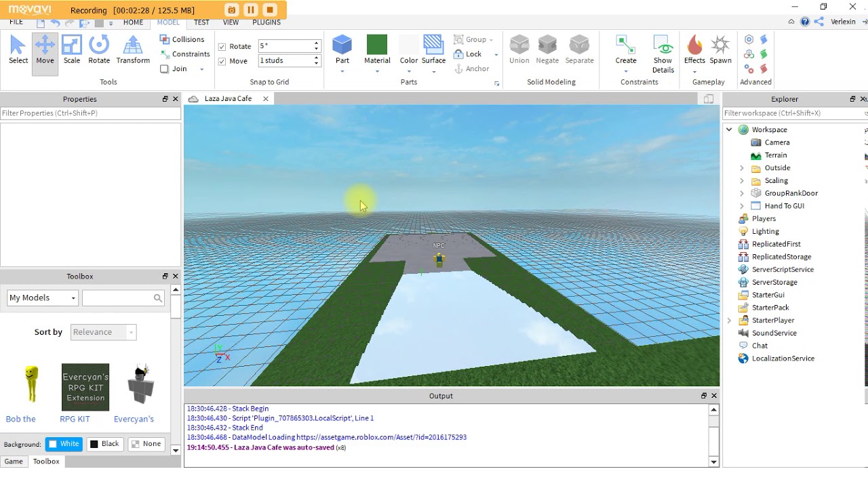Uncheck the Rotate snap checkbox

(x=222, y=47)
